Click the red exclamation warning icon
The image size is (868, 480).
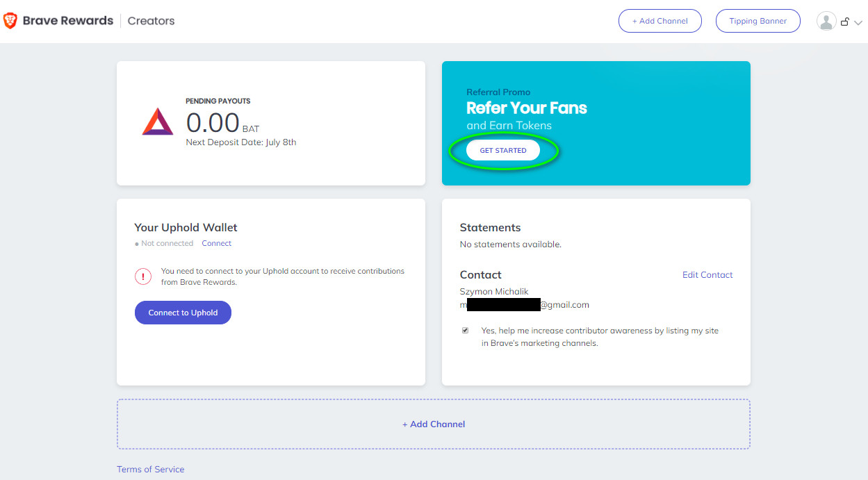pyautogui.click(x=143, y=276)
